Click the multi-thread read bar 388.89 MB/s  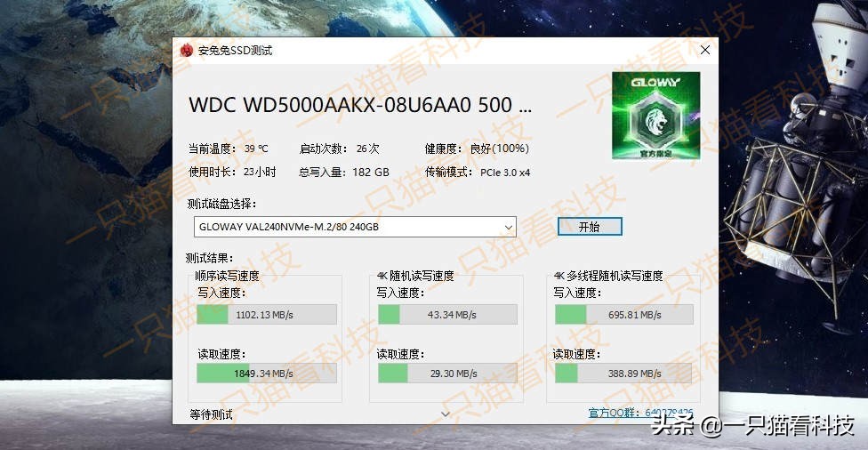(x=624, y=373)
